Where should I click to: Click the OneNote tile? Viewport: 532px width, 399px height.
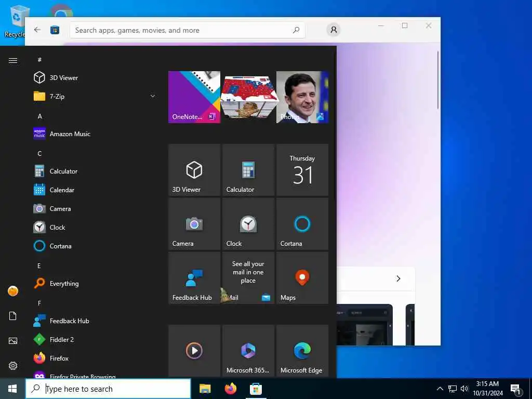(x=194, y=97)
